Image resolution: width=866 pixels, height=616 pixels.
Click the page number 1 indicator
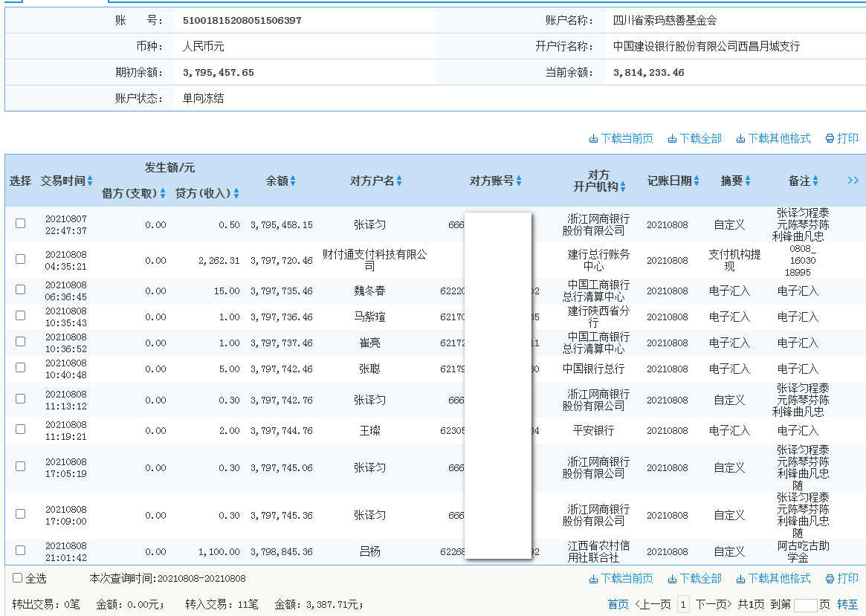(683, 604)
